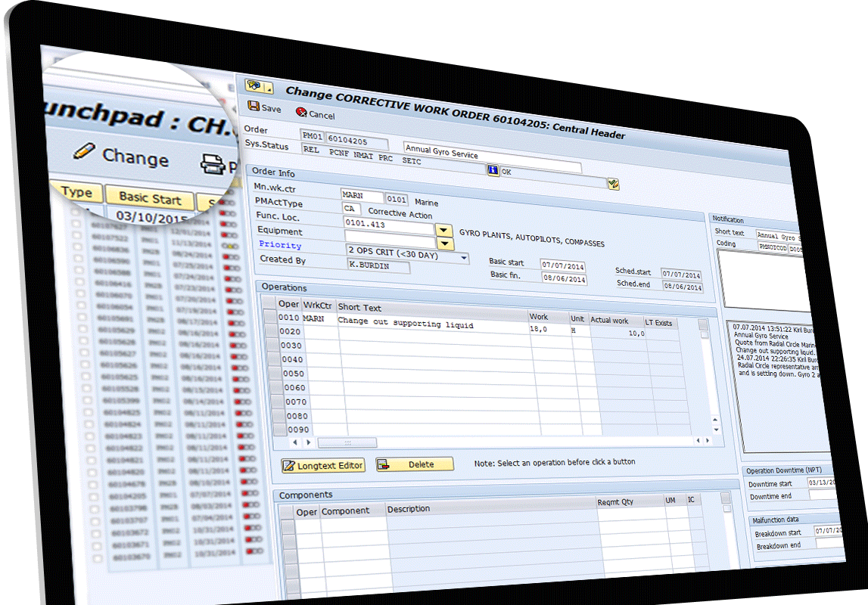Click the Basic start date field
Viewport: 868px width, 605px height.
[x=563, y=265]
